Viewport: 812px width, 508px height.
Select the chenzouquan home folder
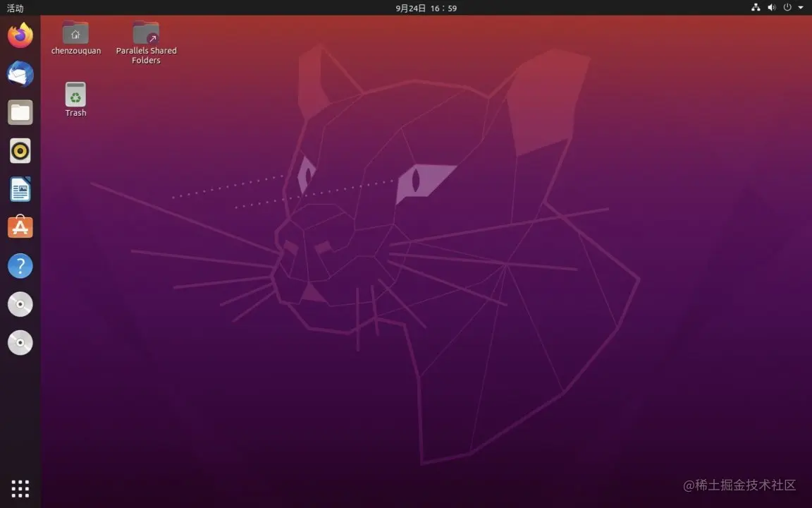(75, 32)
